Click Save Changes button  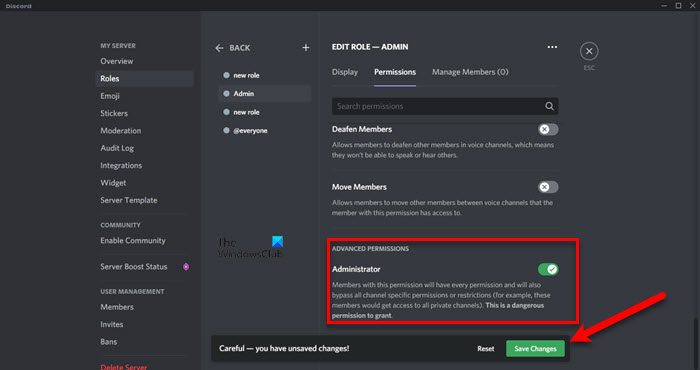pos(535,349)
